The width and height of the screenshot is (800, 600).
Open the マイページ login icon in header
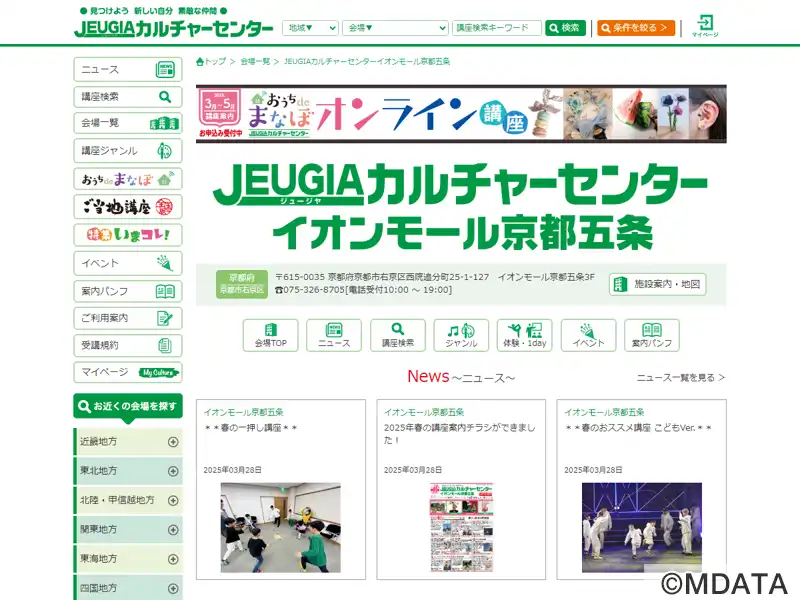coord(705,26)
